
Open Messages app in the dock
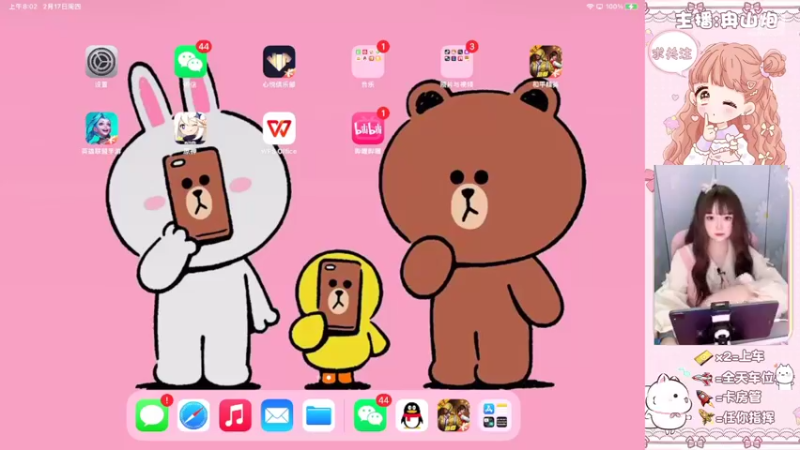tap(152, 415)
